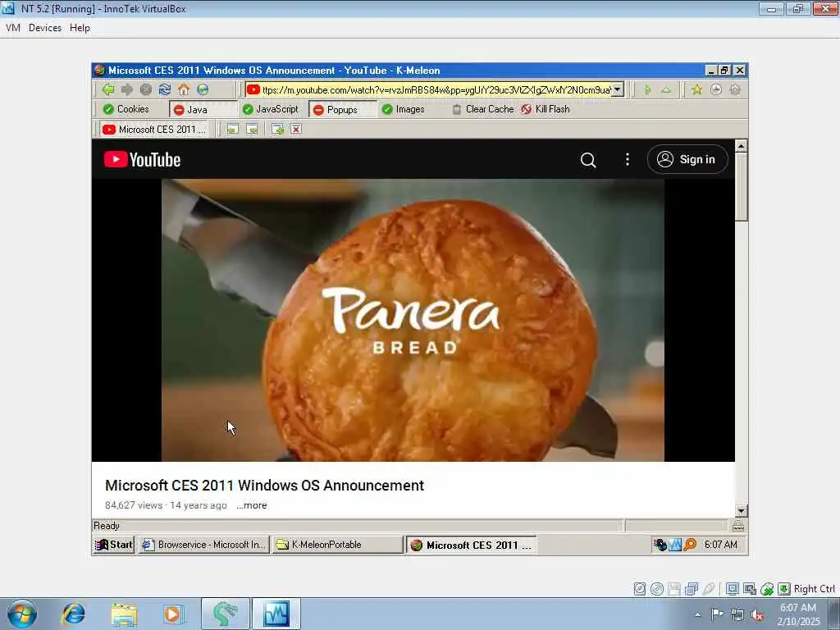Click the vertical scrollbar thumb
Viewport: 840px width, 630px height.
[741, 186]
